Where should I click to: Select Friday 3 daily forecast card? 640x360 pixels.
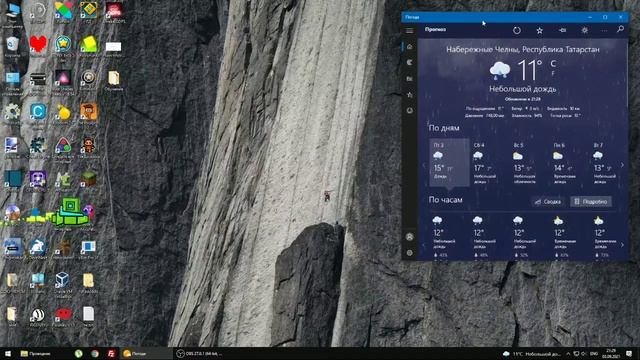449,162
